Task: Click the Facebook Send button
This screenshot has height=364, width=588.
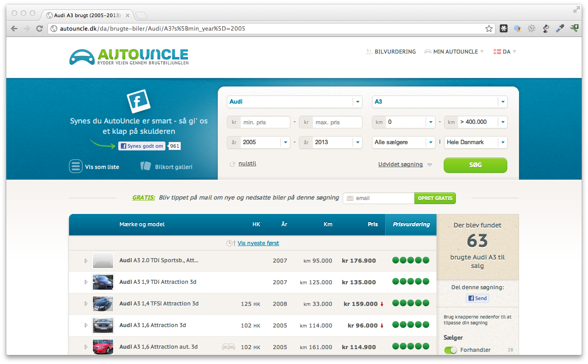Action: pyautogui.click(x=478, y=298)
